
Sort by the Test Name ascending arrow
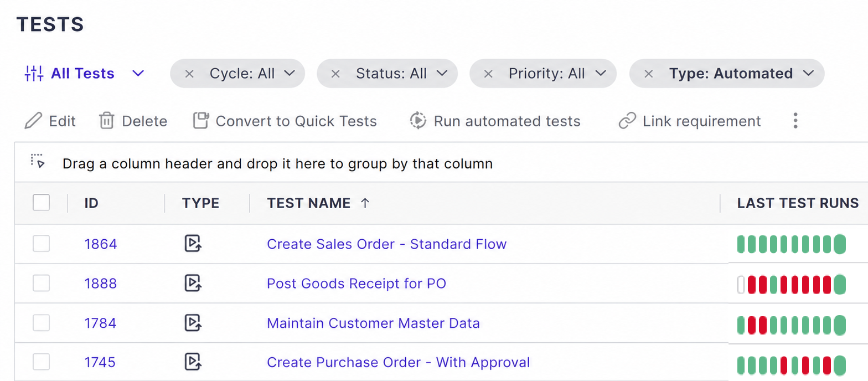[x=365, y=203]
